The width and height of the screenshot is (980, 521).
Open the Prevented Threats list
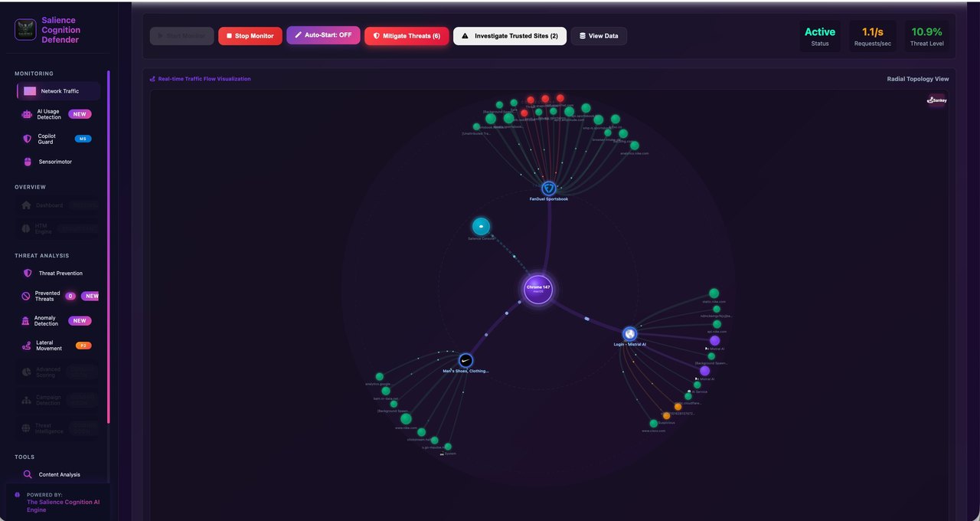pyautogui.click(x=58, y=296)
